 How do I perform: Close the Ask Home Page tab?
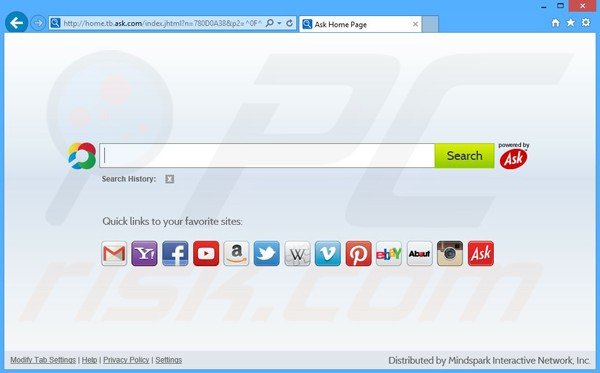coord(415,24)
